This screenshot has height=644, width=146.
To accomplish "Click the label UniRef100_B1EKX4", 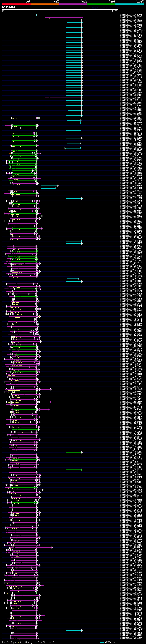I will 131,198.
